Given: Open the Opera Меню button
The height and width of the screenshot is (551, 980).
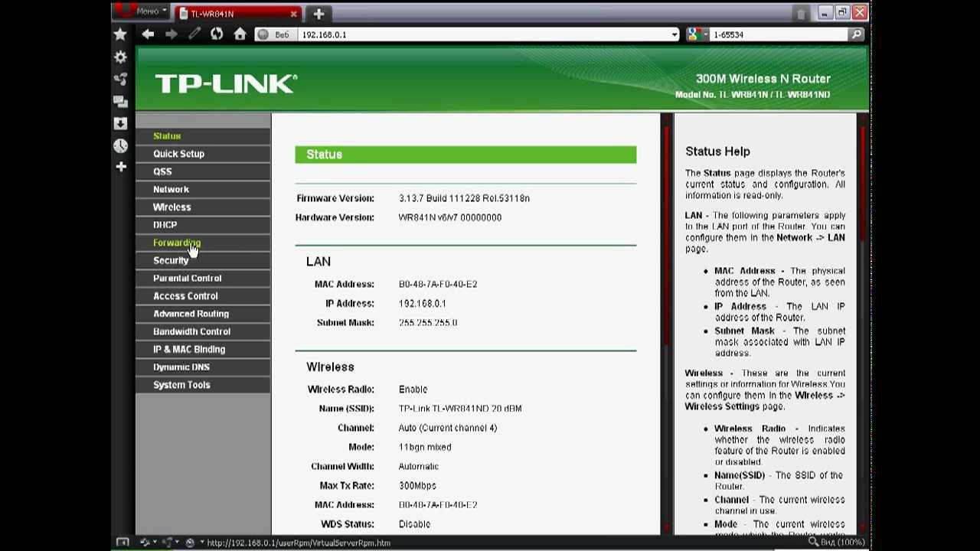Looking at the screenshot, I should point(141,11).
